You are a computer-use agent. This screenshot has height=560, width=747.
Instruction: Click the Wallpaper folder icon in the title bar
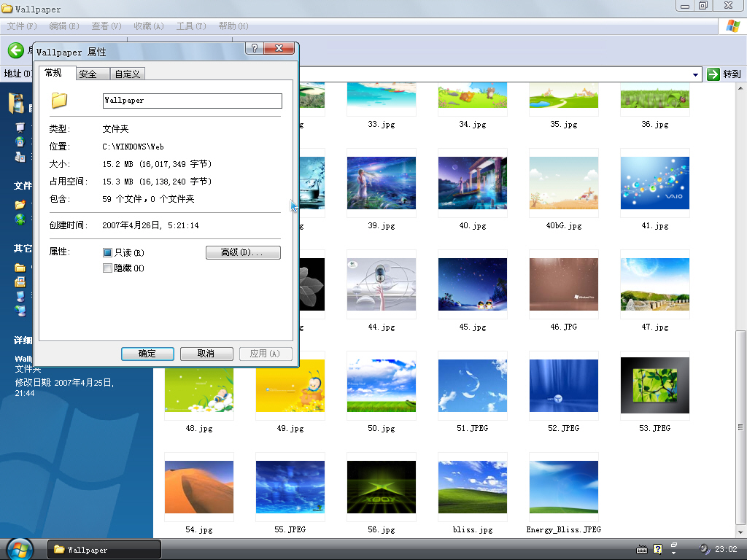pyautogui.click(x=7, y=9)
